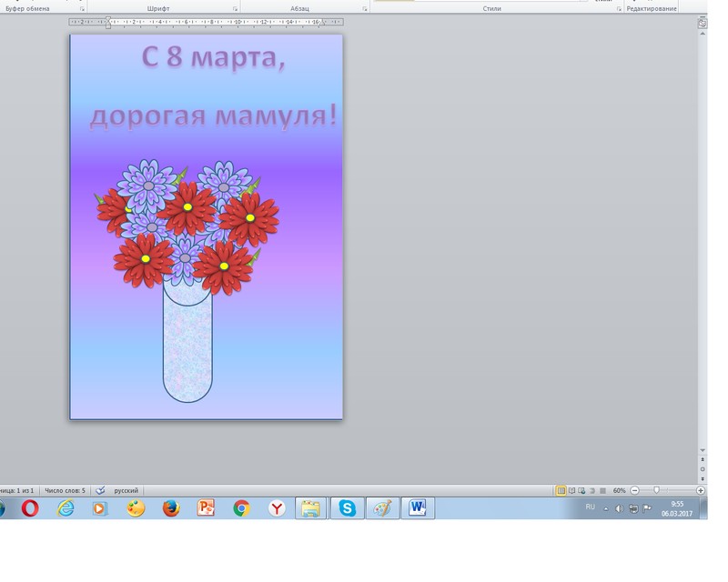Open PowerPoint from the taskbar
728x582 pixels.
point(206,508)
